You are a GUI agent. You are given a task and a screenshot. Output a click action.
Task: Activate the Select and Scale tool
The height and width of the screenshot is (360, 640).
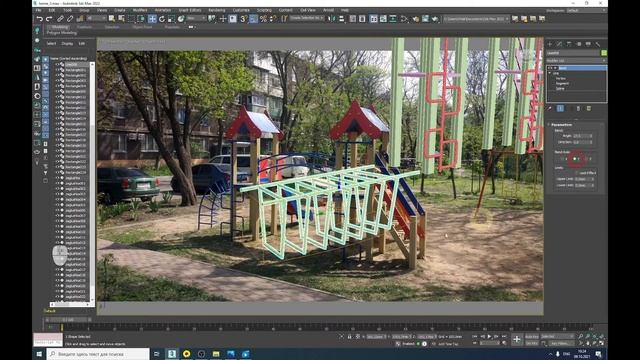171,19
